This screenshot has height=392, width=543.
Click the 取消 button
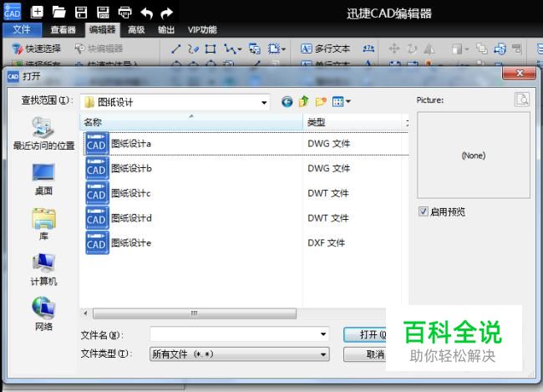tap(365, 354)
